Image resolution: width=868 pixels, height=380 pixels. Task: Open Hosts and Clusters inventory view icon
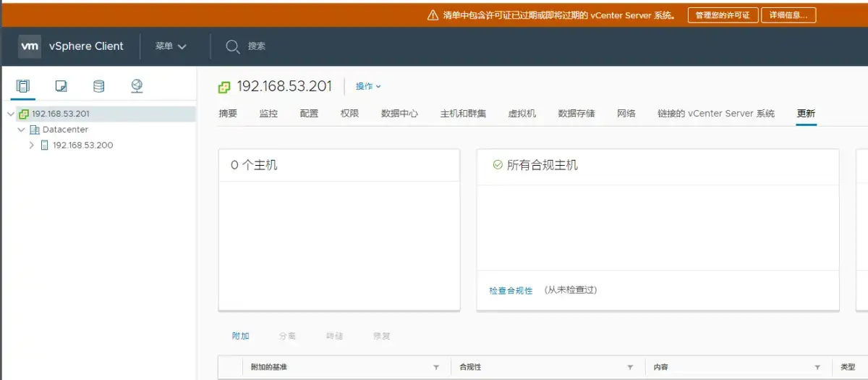tap(23, 86)
